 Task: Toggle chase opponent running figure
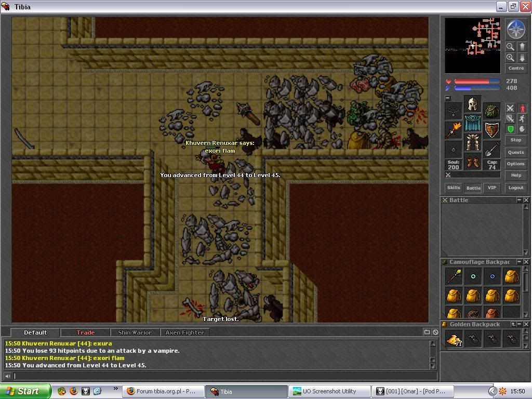(522, 118)
